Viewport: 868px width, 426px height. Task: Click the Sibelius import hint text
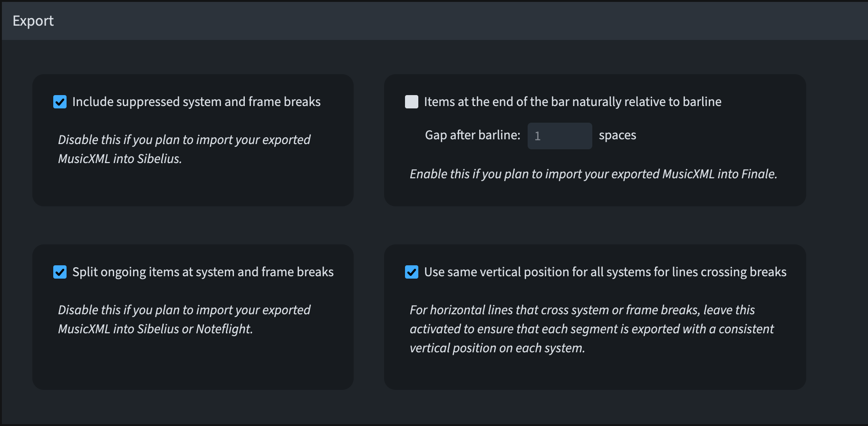click(184, 149)
